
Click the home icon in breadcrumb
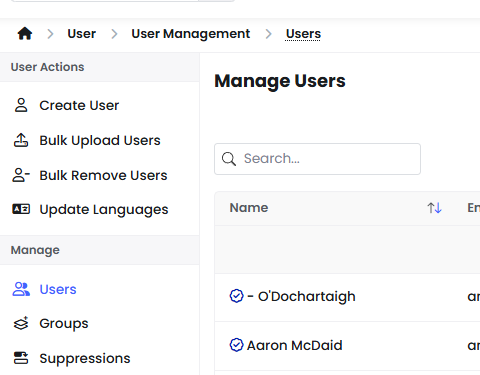pyautogui.click(x=25, y=34)
